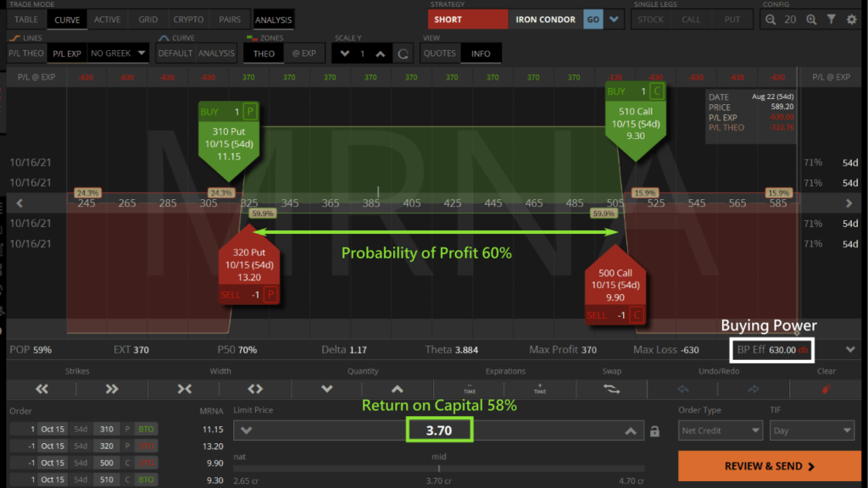Click the GO button next to Iron Condor
The width and height of the screenshot is (868, 488).
(x=593, y=19)
